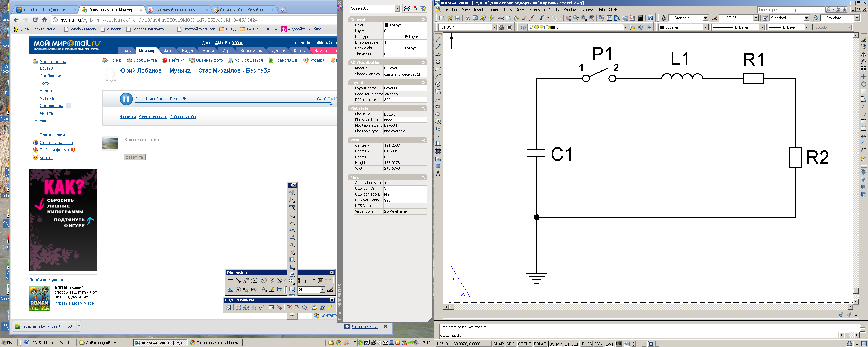Click the Undo arrow icon
Image resolution: width=868 pixels, height=347 pixels.
click(542, 18)
